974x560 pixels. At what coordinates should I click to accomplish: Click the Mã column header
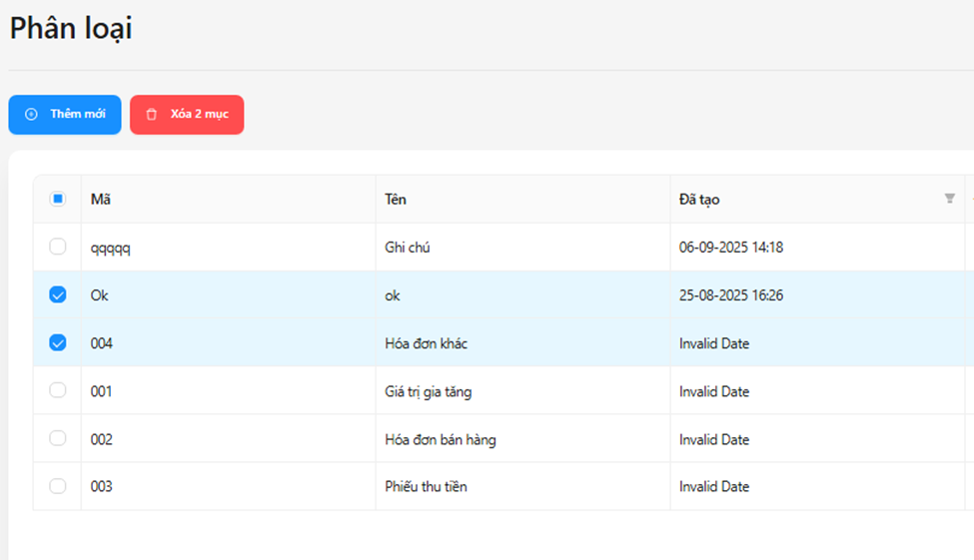point(101,199)
